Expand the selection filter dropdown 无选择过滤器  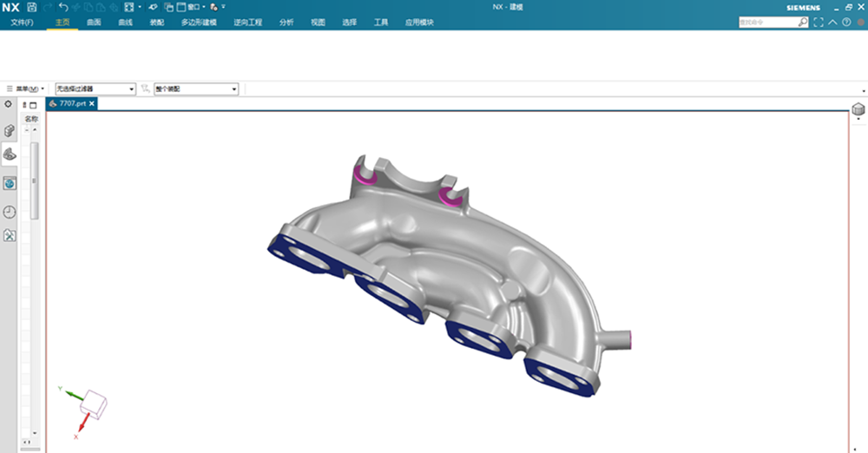(x=95, y=89)
